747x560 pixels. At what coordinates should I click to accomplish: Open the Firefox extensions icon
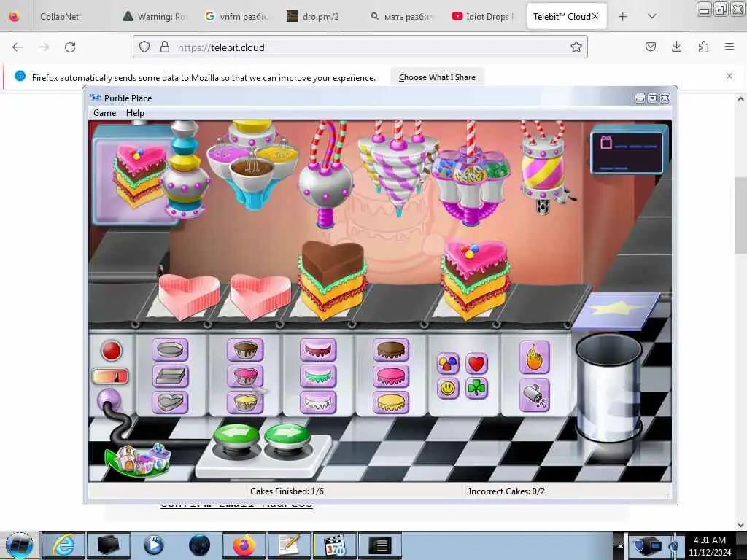[x=703, y=47]
